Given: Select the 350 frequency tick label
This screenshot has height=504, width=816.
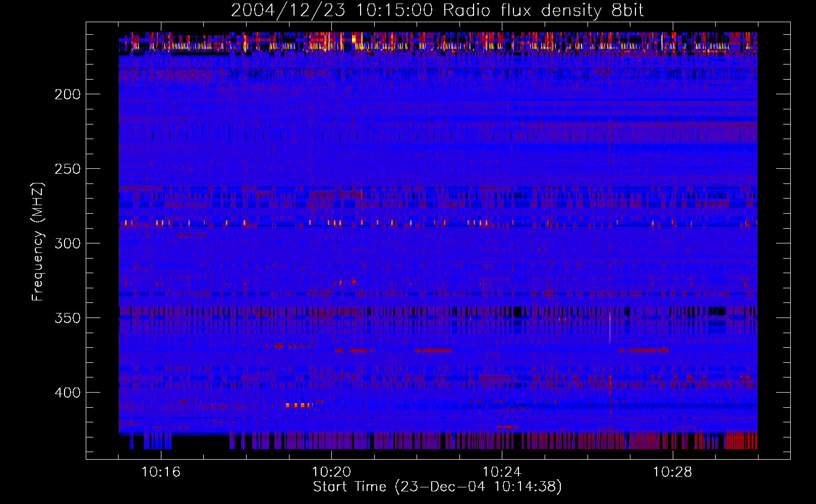Looking at the screenshot, I should pos(68,318).
